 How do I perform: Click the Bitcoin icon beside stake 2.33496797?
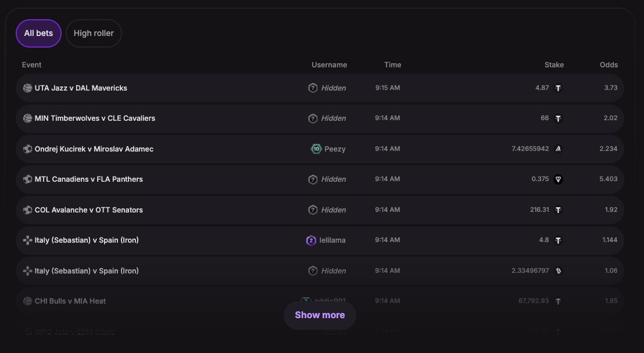(558, 271)
